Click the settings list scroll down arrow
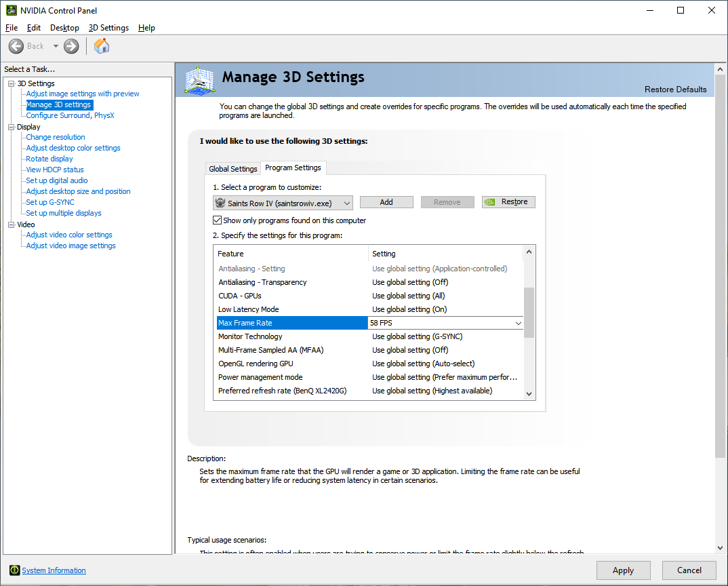Screen dimensions: 728x586 [529, 393]
